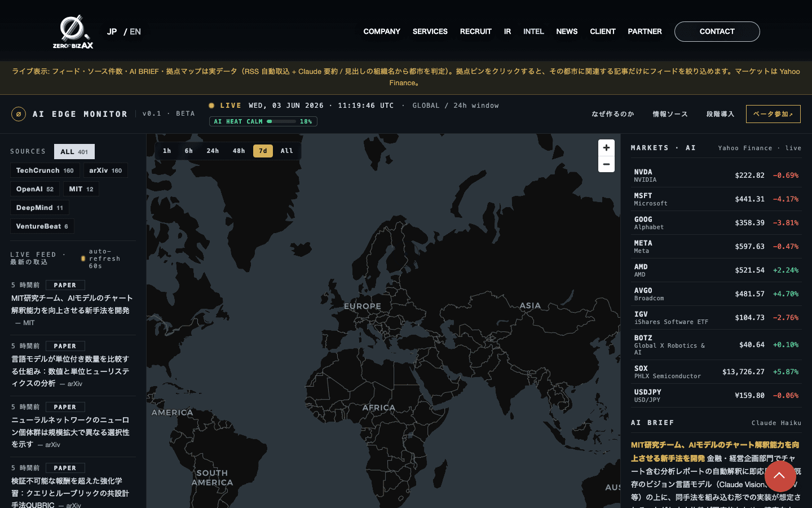This screenshot has width=812, height=508.
Task: Open the CLIENT menu item
Action: 603,32
